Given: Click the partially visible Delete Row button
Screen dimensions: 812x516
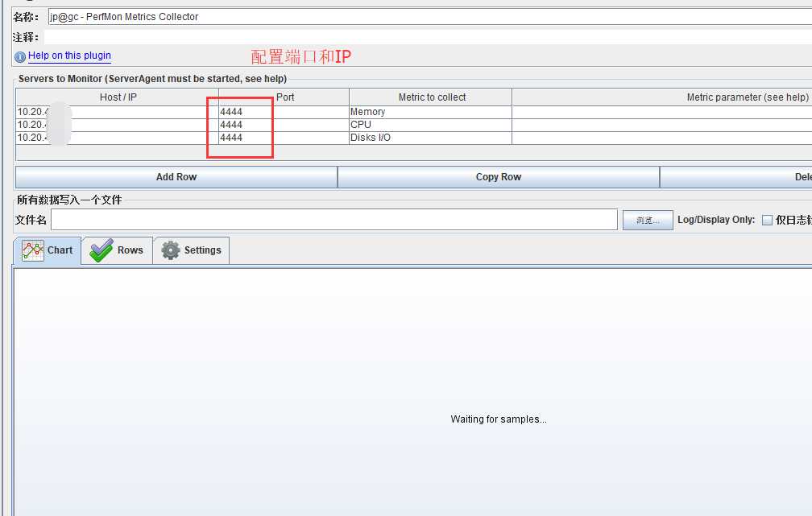Looking at the screenshot, I should coord(736,177).
